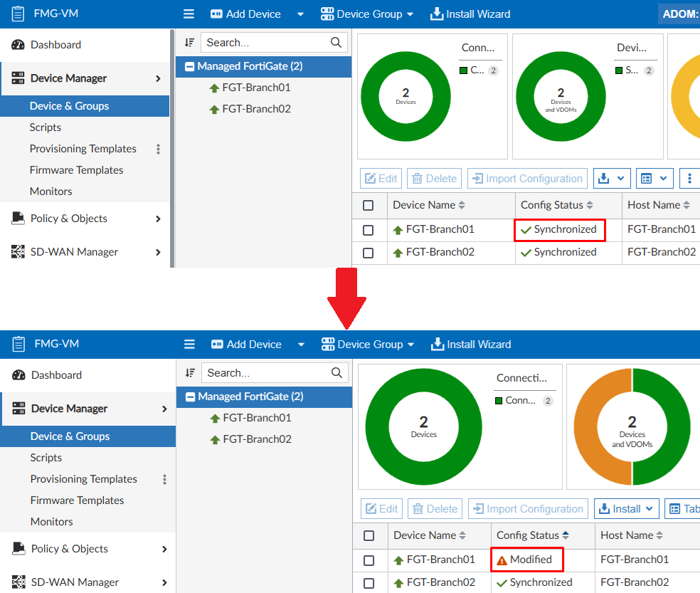Screen dimensions: 700x593
Task: Check the select-all checkbox in the device table header
Action: (369, 205)
